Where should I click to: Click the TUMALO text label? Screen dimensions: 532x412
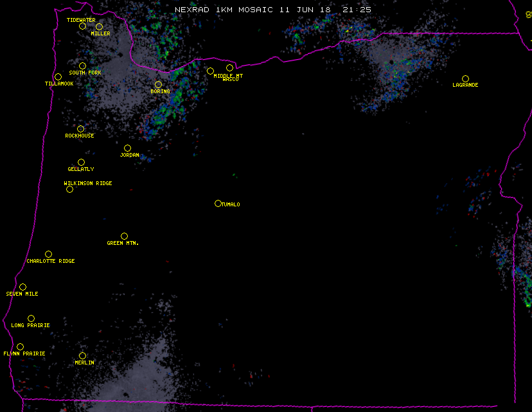click(231, 204)
